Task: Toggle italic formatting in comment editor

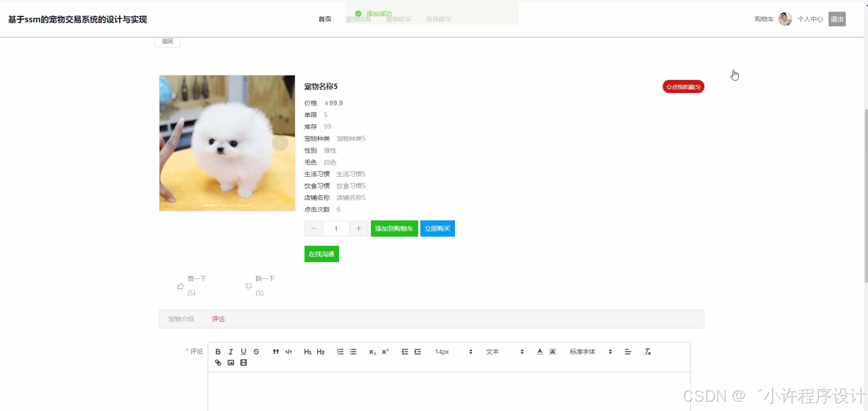Action: tap(231, 352)
